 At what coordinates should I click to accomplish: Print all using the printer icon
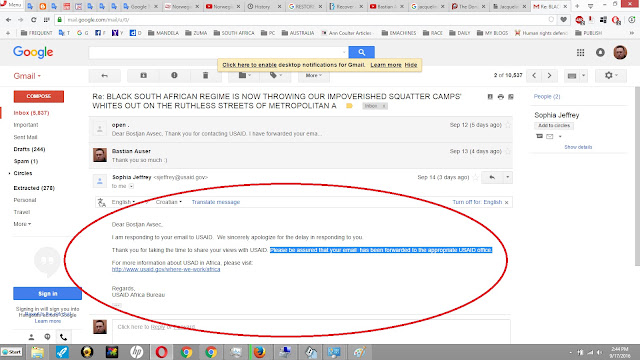500,97
